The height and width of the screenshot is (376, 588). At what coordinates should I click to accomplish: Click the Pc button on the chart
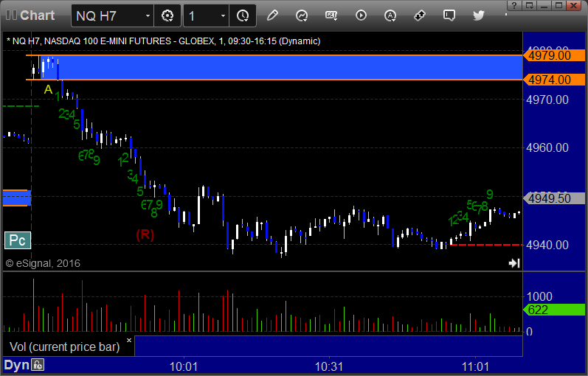tap(18, 240)
